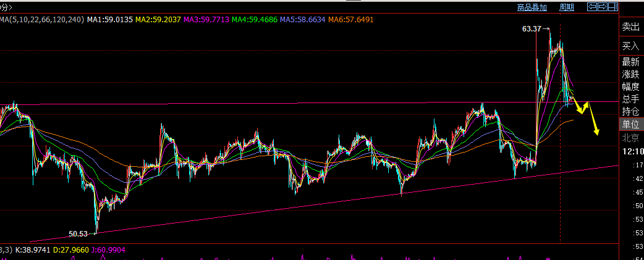Open the 周期 period link
The width and height of the screenshot is (644, 260).
click(567, 7)
